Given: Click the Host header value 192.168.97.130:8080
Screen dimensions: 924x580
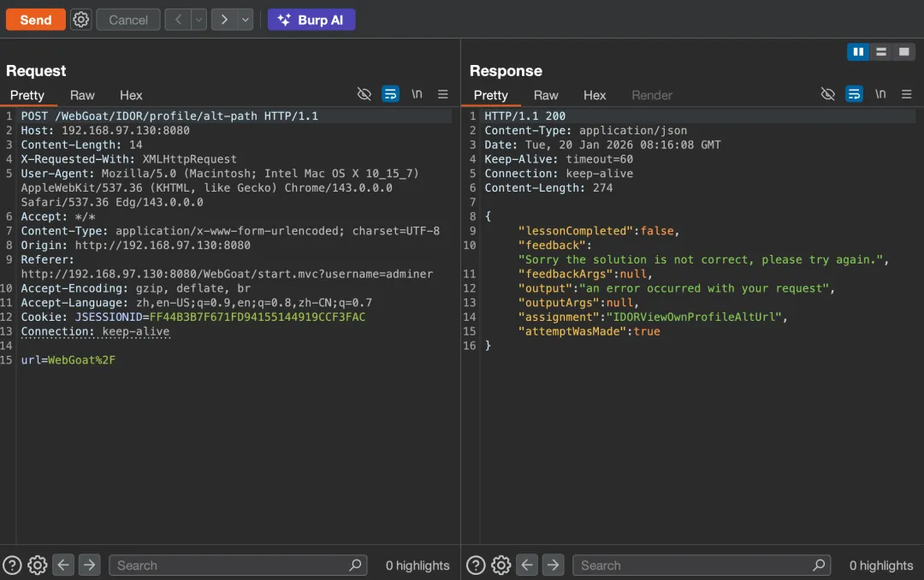Looking at the screenshot, I should (x=126, y=130).
